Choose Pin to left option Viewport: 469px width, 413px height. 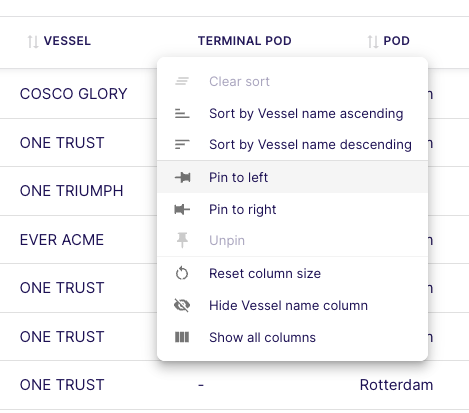292,177
